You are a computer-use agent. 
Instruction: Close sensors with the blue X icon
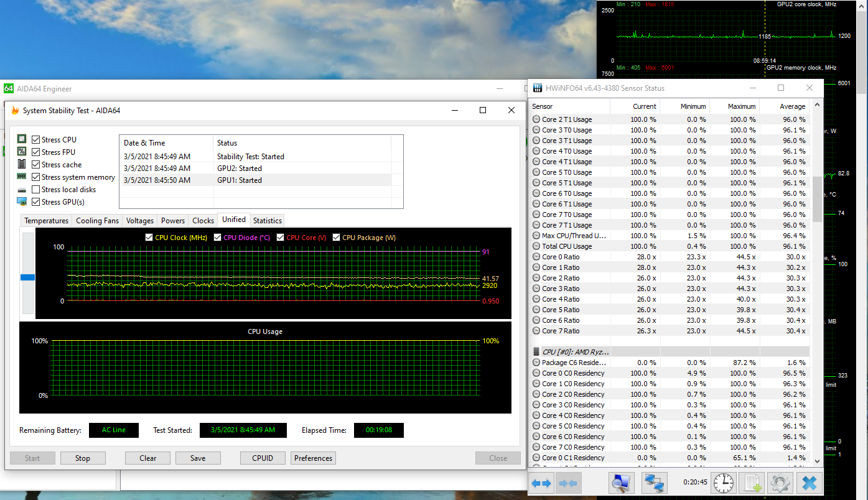click(809, 483)
